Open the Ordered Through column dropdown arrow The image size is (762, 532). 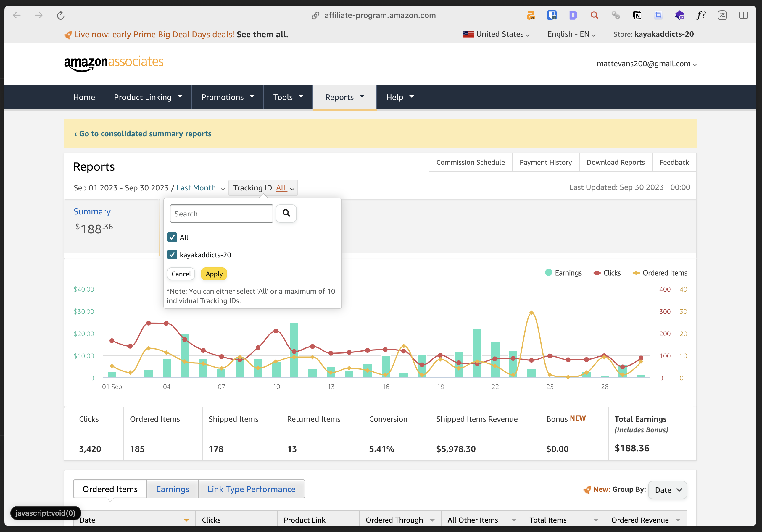pyautogui.click(x=432, y=520)
